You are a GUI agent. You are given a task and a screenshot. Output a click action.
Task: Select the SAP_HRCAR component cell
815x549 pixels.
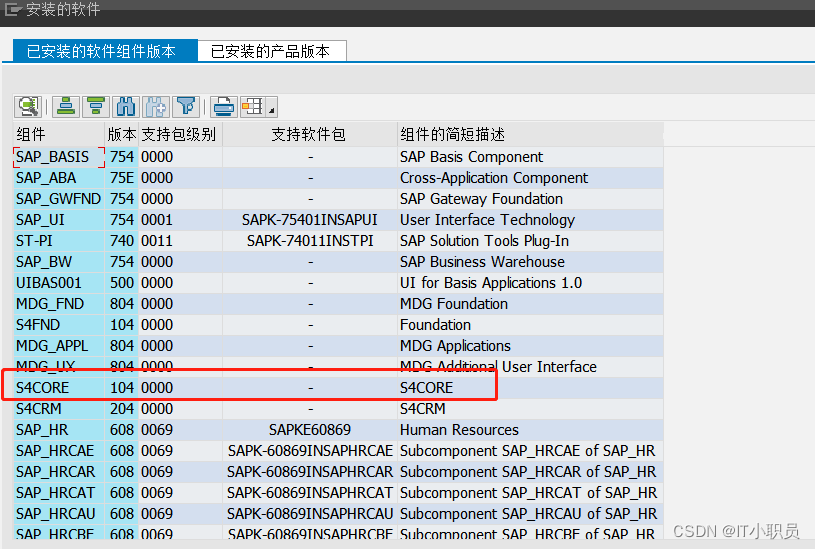[x=59, y=472]
